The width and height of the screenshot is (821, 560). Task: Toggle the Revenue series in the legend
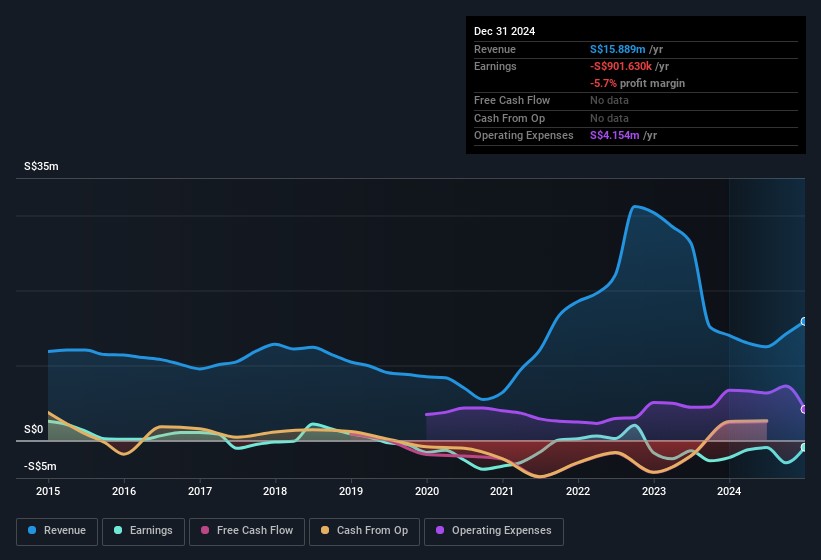coord(56,531)
